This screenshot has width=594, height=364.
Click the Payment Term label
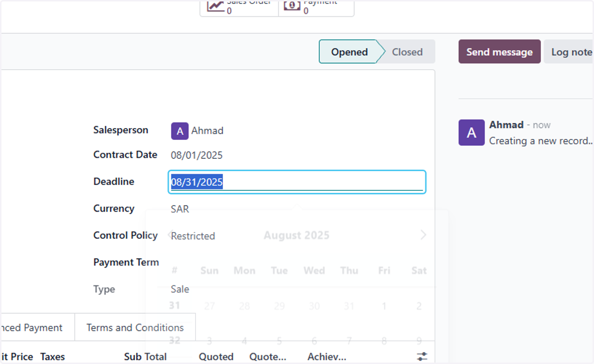coord(126,262)
